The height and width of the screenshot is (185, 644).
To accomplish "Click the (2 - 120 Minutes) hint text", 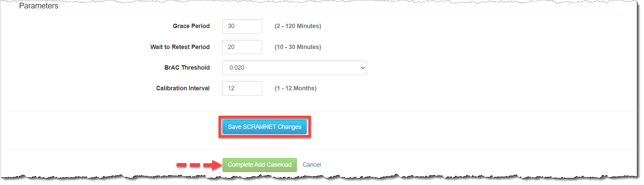I will [x=298, y=26].
